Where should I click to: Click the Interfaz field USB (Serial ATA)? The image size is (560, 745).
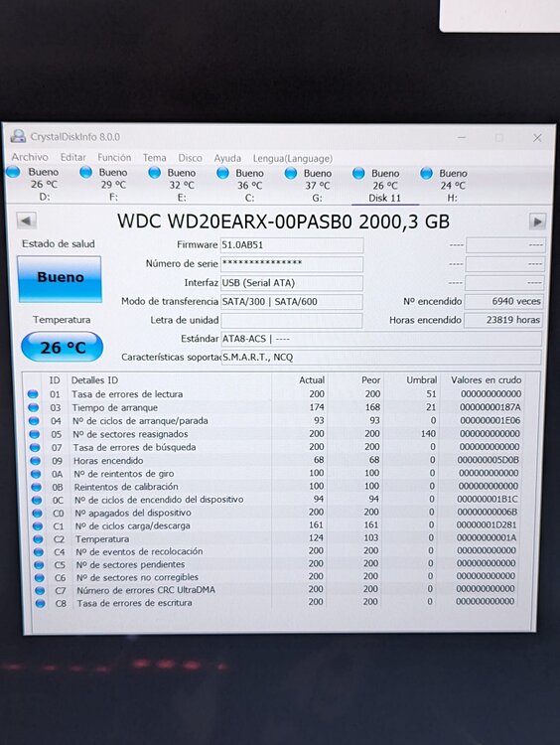(x=292, y=283)
